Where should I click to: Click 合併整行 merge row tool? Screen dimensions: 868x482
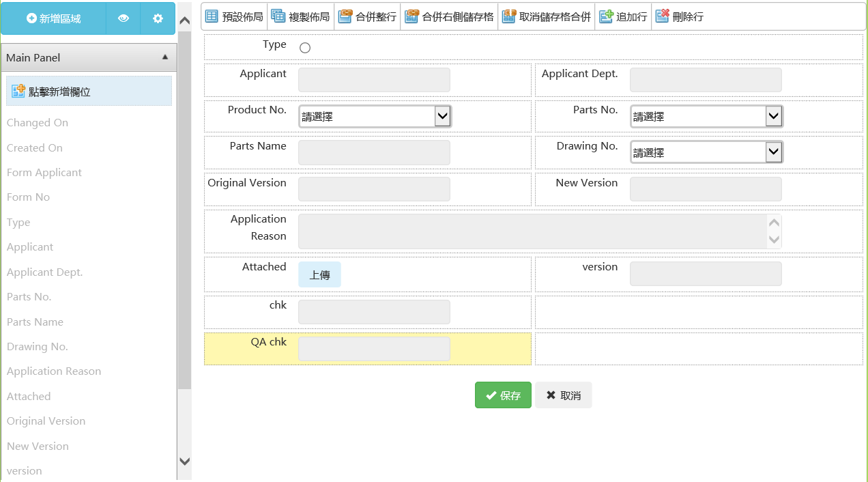(367, 16)
